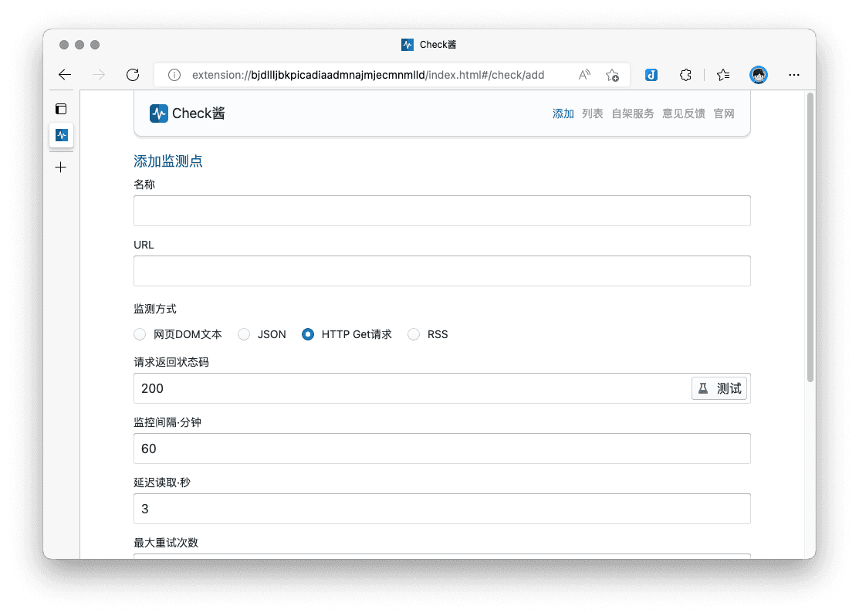Viewport: 859px width, 616px height.
Task: Open the 自架服务 navigation link
Action: click(x=632, y=113)
